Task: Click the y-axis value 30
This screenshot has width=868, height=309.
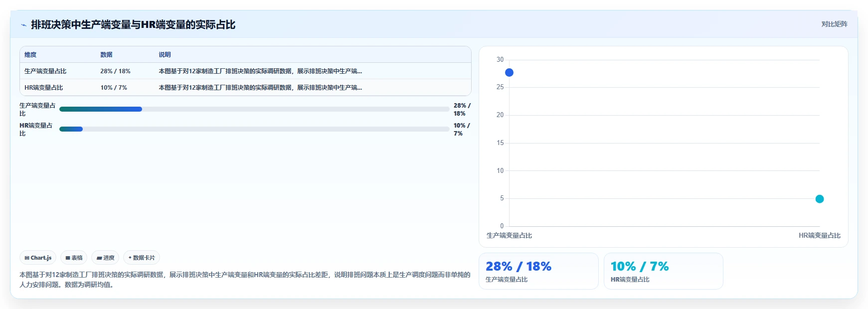Action: pyautogui.click(x=500, y=60)
